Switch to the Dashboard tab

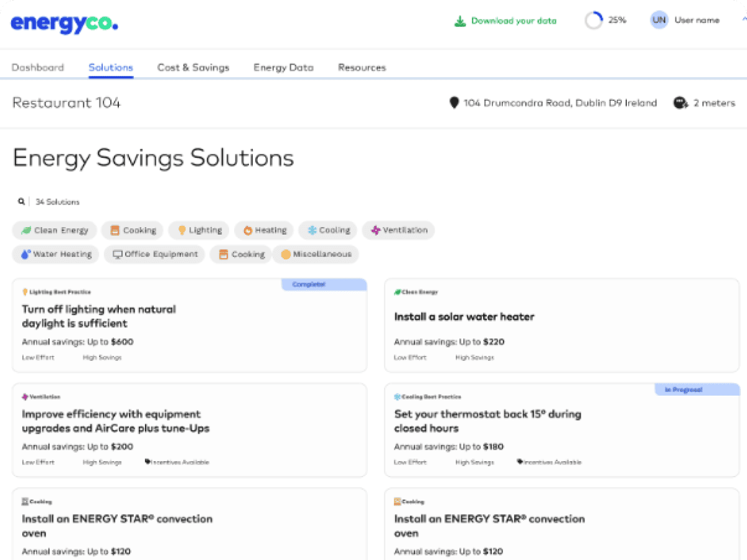38,67
